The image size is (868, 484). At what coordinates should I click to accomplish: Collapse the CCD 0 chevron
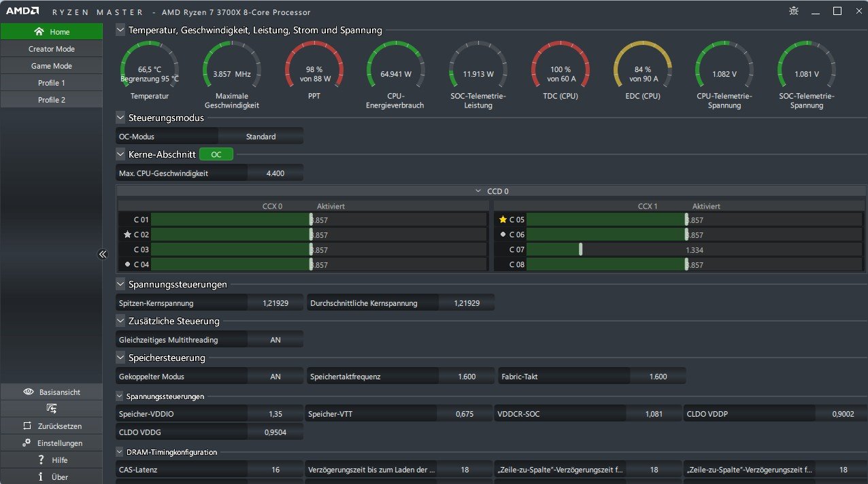coord(479,191)
